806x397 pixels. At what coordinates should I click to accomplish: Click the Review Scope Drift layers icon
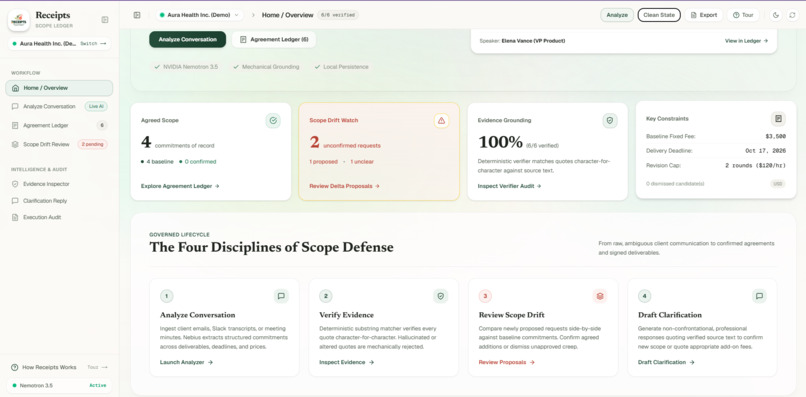pyautogui.click(x=599, y=296)
